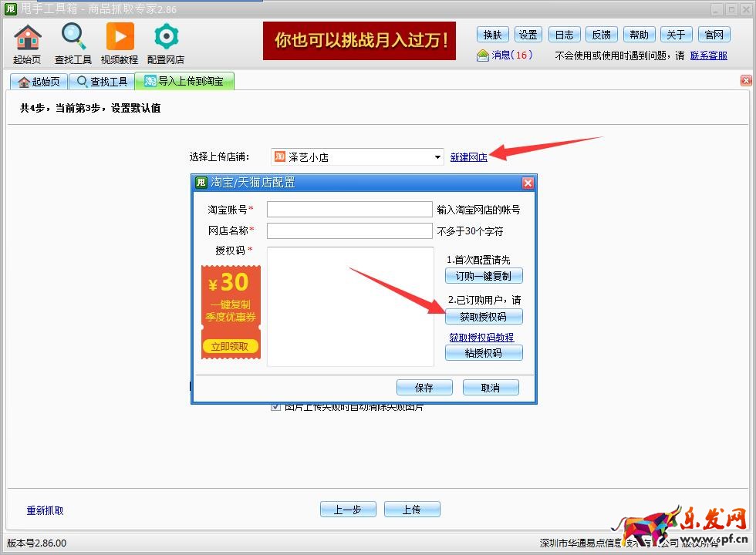
Task: Click the 淘宝账号 input field
Action: tap(349, 210)
